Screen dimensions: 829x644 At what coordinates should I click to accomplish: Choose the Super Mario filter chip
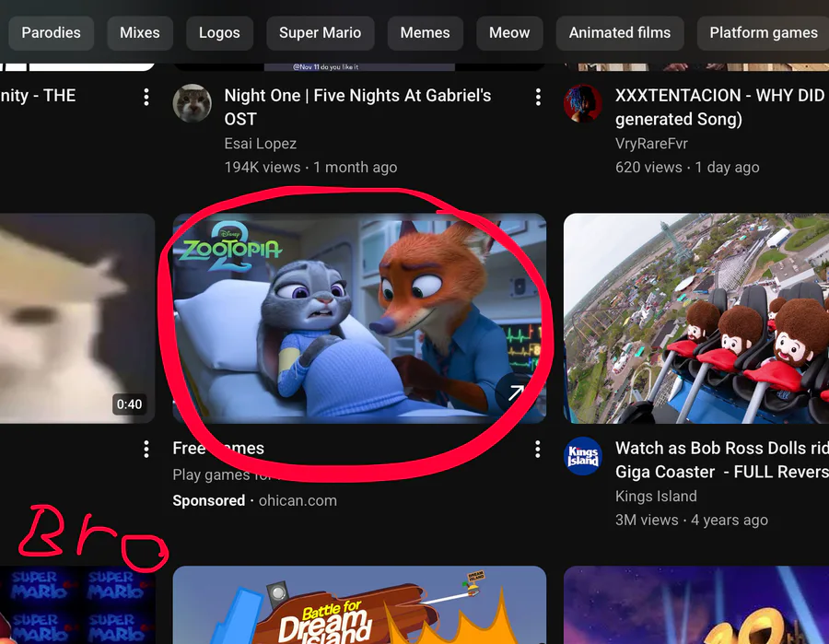[x=320, y=33]
